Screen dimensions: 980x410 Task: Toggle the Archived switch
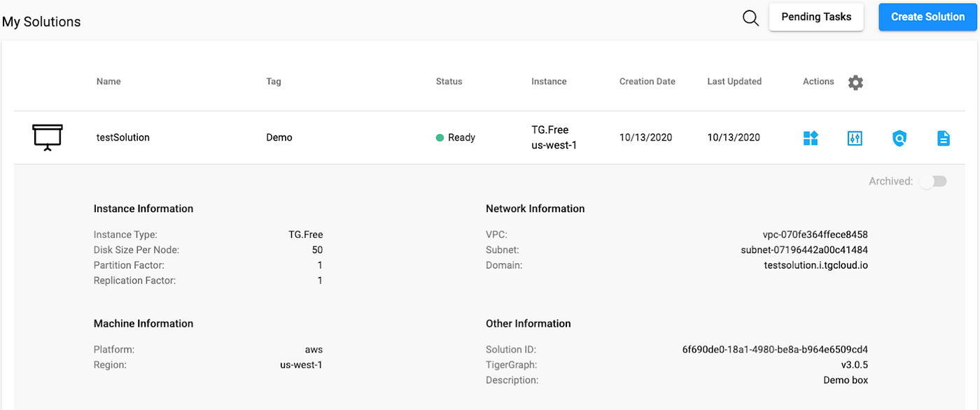(x=933, y=181)
